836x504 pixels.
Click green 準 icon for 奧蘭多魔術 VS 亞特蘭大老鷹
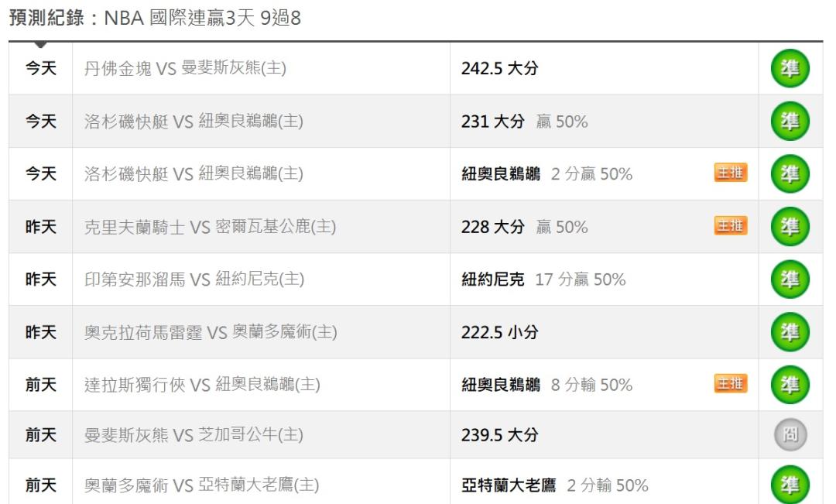pos(790,485)
